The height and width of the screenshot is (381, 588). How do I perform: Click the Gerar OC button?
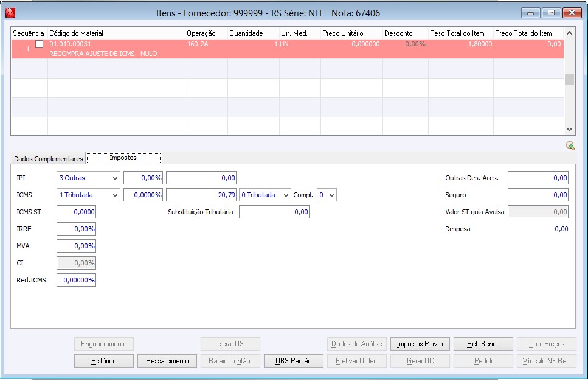(420, 361)
